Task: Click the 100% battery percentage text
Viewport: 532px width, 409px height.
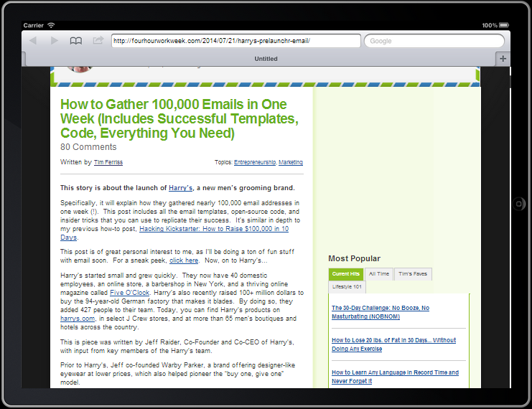Action: pyautogui.click(x=490, y=25)
